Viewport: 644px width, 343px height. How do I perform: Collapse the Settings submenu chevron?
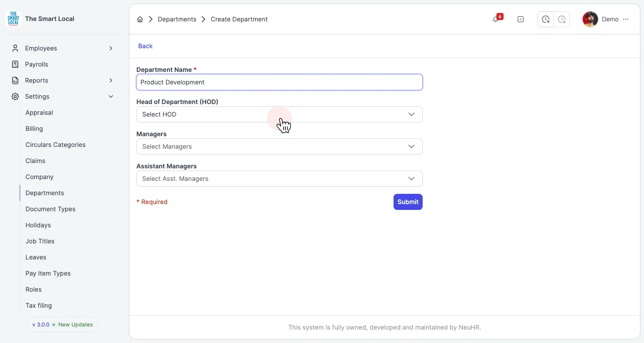pyautogui.click(x=111, y=96)
